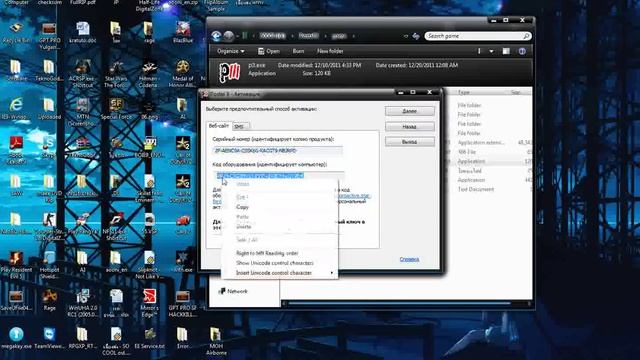This screenshot has height=360, width=640.
Task: Launch the BlazBlue desktop shortcut
Action: tap(182, 32)
